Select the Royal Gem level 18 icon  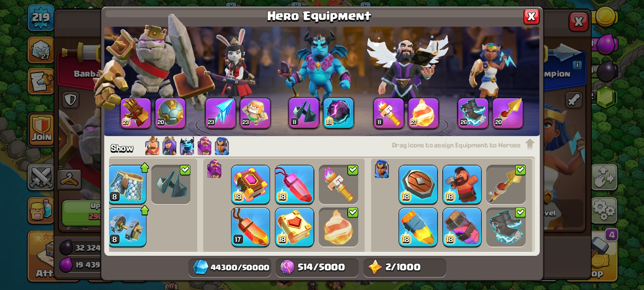pos(418,227)
